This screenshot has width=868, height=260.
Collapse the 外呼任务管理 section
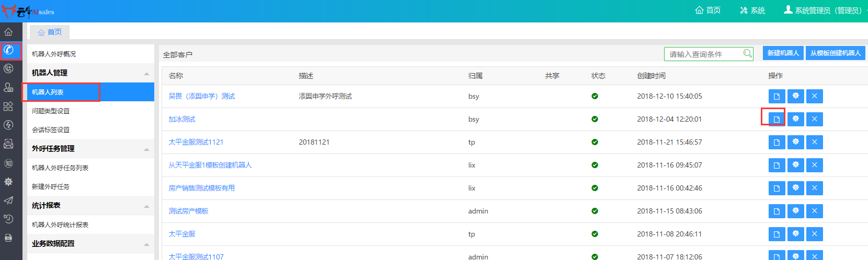146,149
